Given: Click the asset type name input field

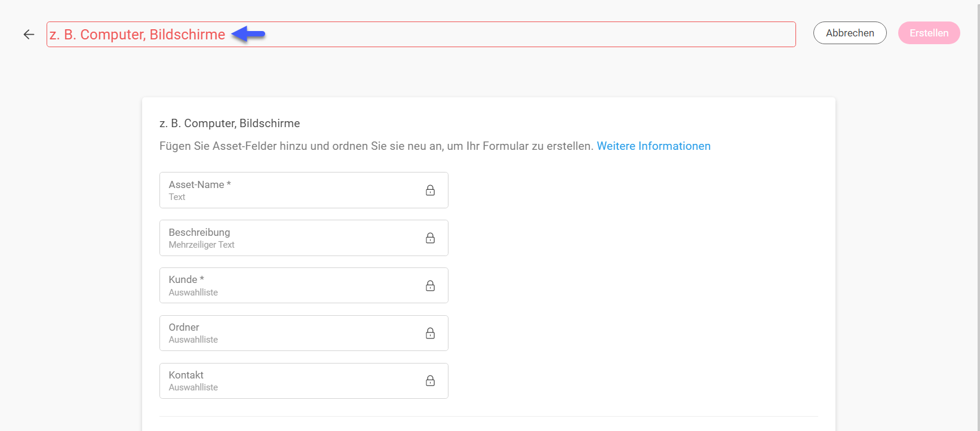Looking at the screenshot, I should click(x=421, y=34).
